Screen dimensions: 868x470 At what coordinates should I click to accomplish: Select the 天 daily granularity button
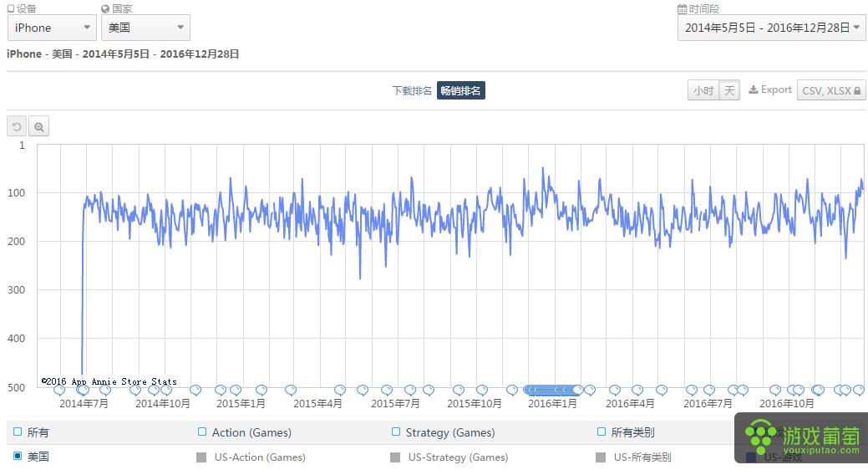pyautogui.click(x=729, y=91)
